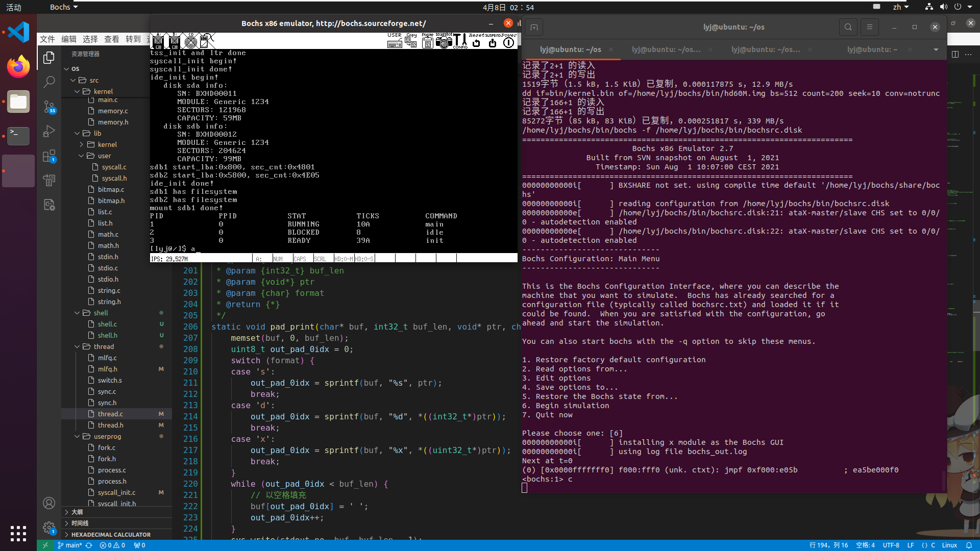Image resolution: width=980 pixels, height=551 pixels.
Task: Click the notifications bell in VS Code status bar
Action: point(969,545)
